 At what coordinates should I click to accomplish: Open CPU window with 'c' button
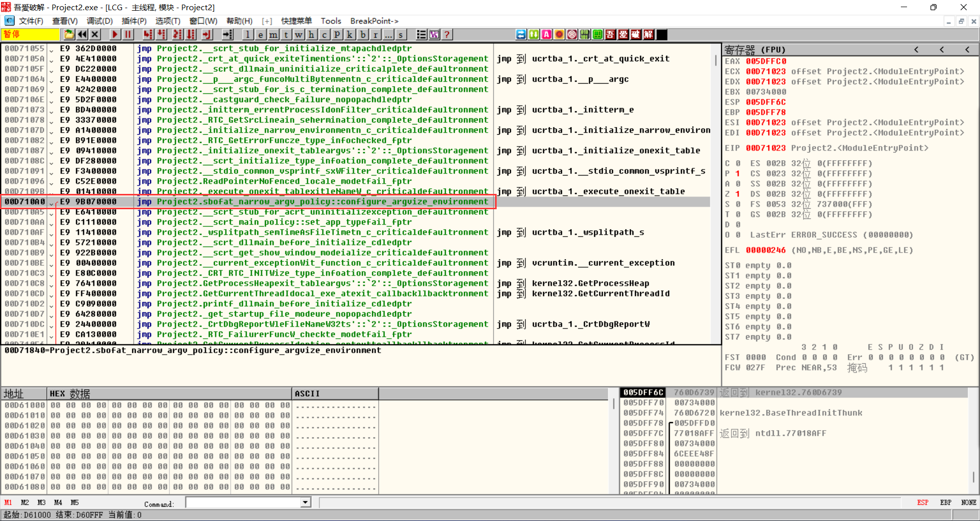324,34
